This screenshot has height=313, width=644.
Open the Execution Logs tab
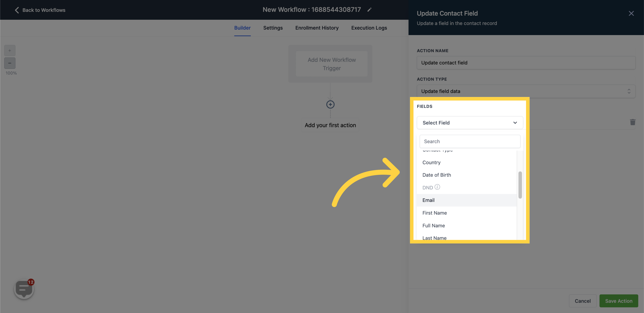[x=369, y=28]
